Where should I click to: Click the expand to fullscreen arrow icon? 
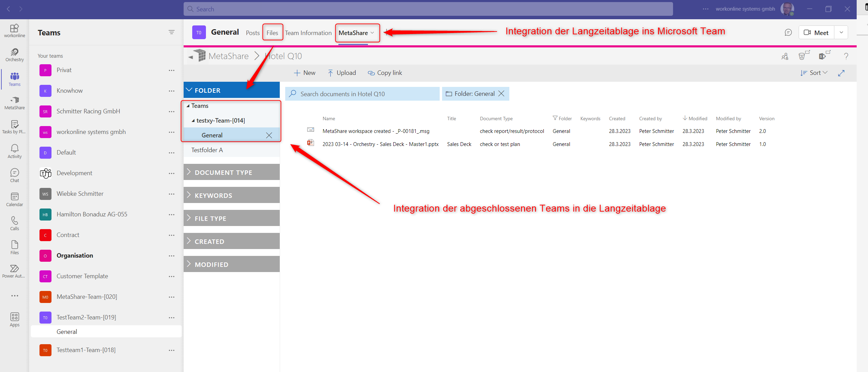click(841, 73)
